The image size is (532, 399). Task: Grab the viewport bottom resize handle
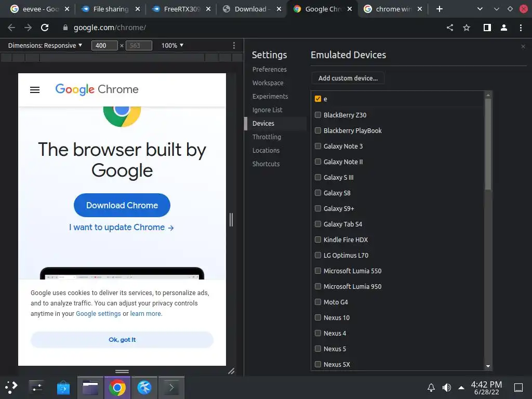pyautogui.click(x=122, y=371)
